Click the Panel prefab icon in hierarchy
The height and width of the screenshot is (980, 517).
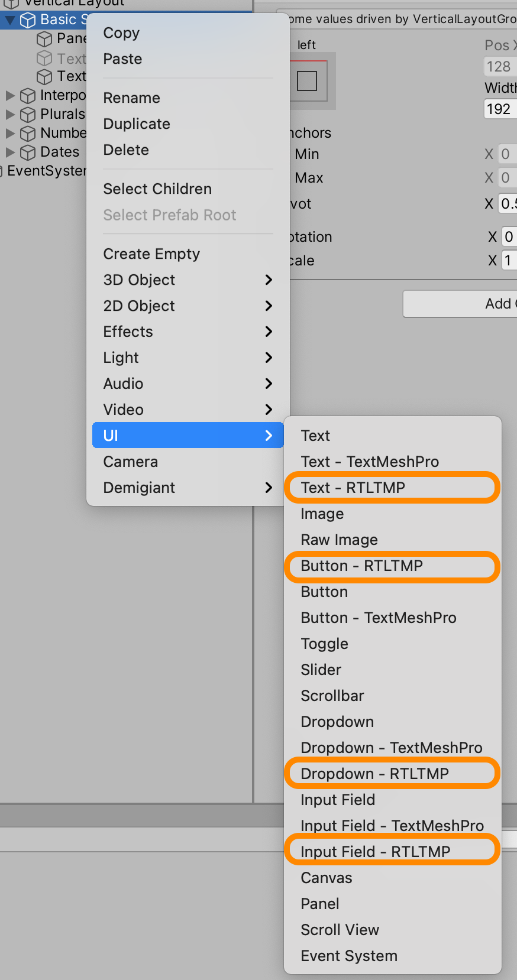pyautogui.click(x=45, y=38)
